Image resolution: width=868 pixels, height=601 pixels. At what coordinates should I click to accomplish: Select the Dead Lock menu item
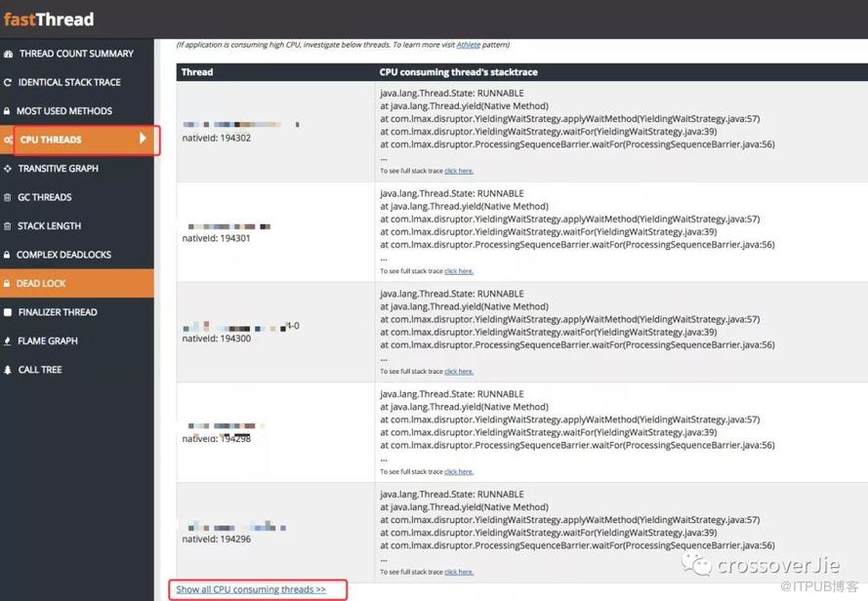(x=77, y=283)
